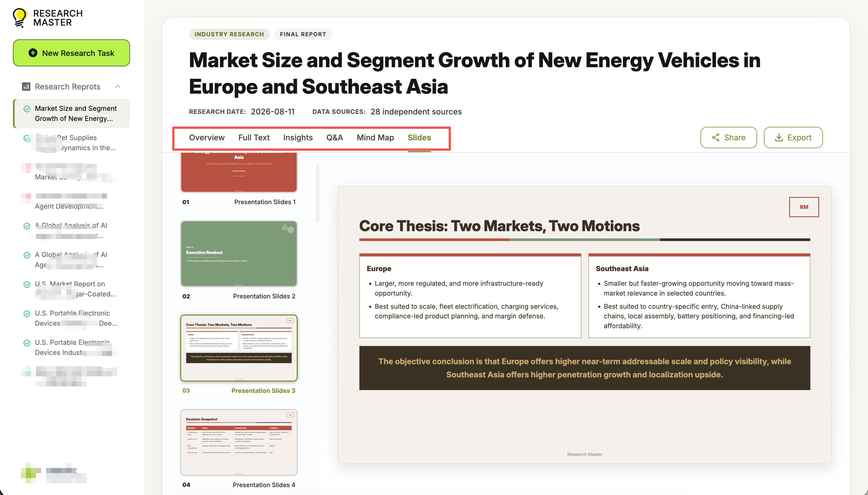This screenshot has height=495, width=868.
Task: Open the Pet Supplies report in sidebar
Action: (72, 143)
